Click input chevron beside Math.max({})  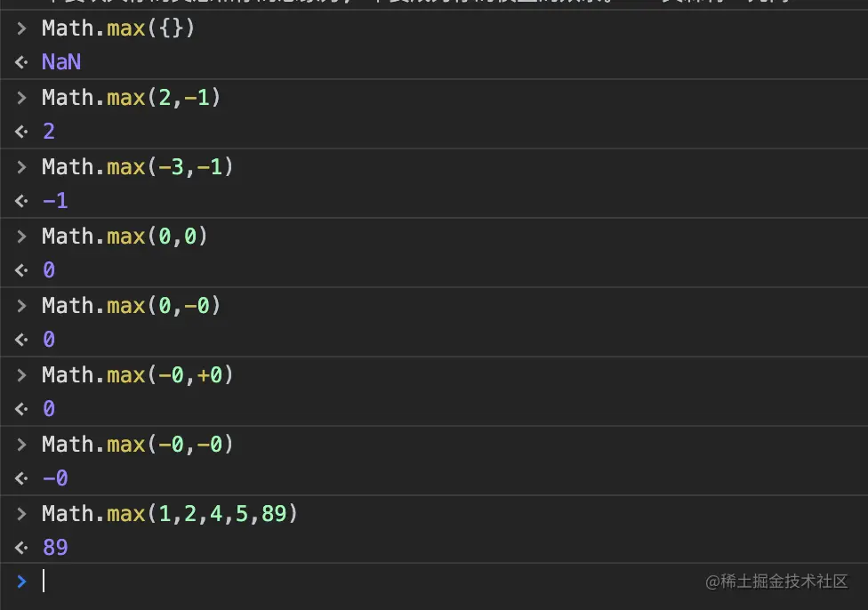pos(21,28)
